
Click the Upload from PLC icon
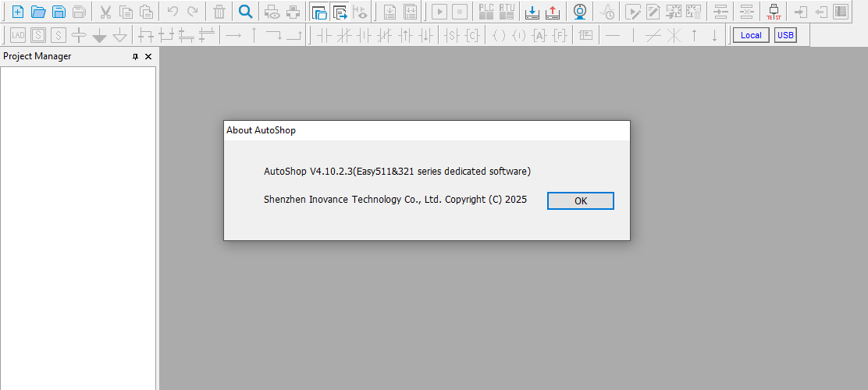(553, 12)
